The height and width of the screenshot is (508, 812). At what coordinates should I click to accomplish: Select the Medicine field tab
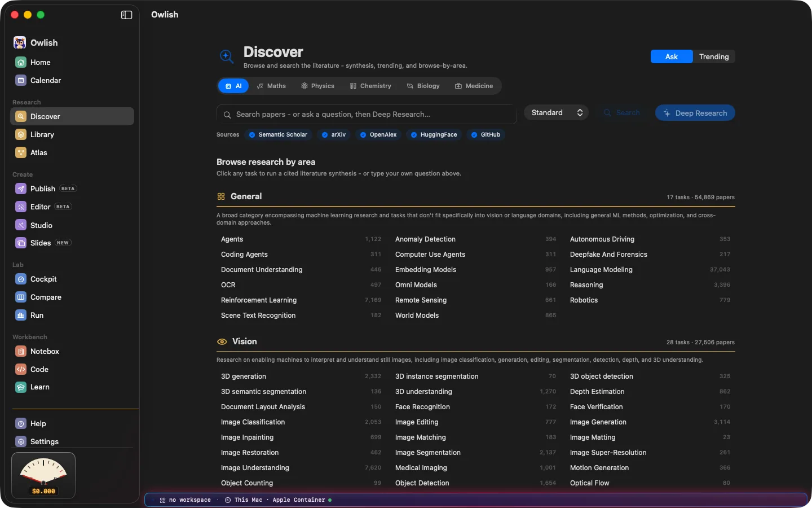tap(474, 86)
